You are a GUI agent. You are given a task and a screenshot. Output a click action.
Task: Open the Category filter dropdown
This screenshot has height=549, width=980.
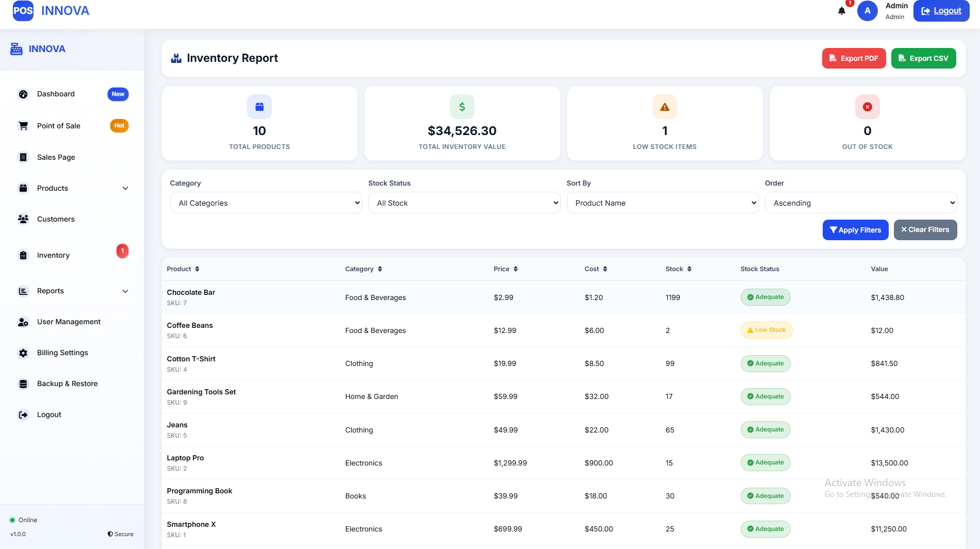point(266,203)
